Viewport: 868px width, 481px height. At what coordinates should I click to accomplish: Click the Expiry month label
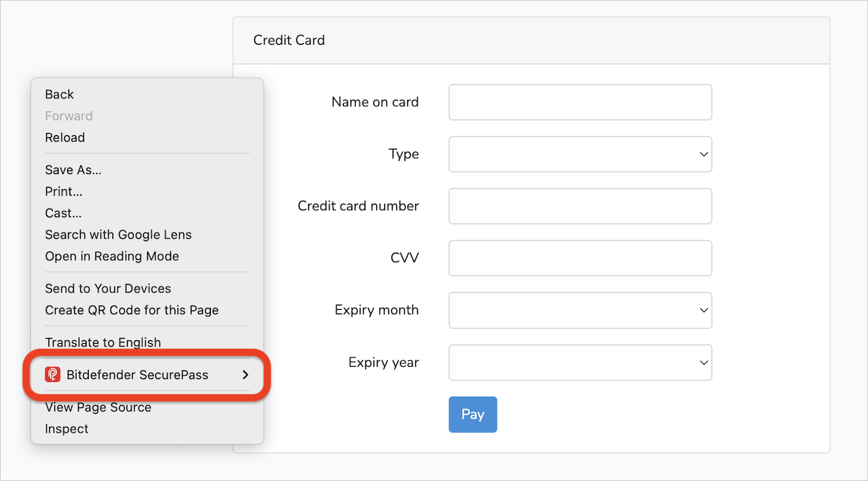376,311
